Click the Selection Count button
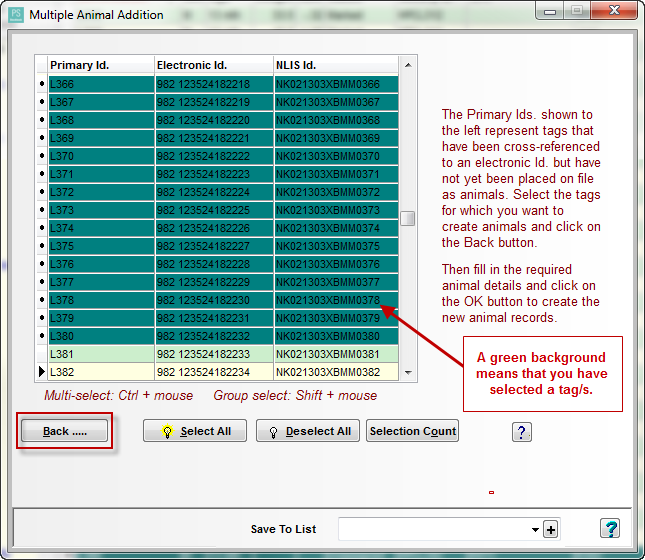645x560 pixels. pos(412,431)
